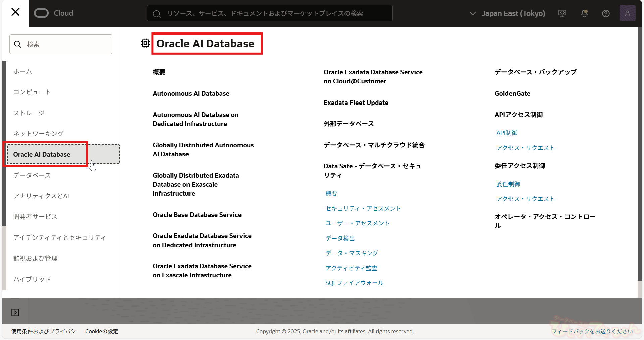Open the notifications bell icon
Image resolution: width=644 pixels, height=340 pixels.
(x=584, y=13)
